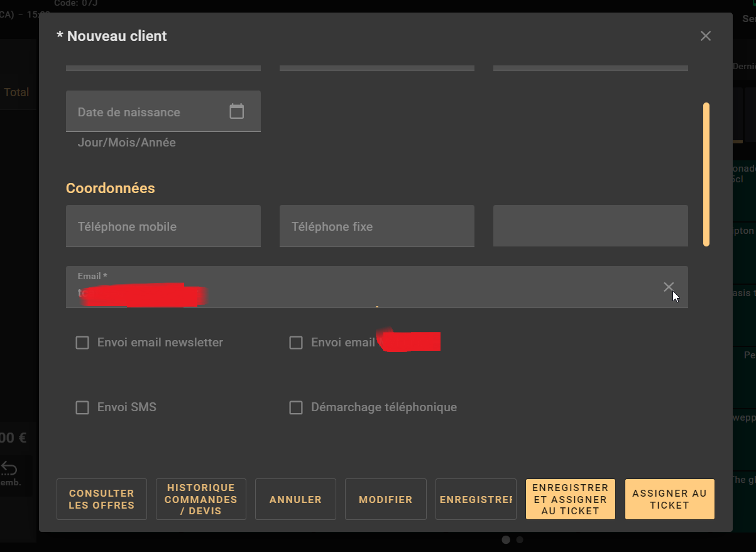Clear the Email field with X icon
The height and width of the screenshot is (552, 756).
[668, 287]
